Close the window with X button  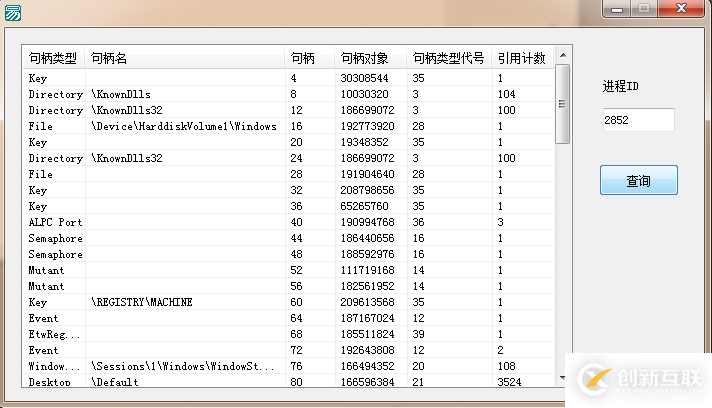(x=681, y=9)
